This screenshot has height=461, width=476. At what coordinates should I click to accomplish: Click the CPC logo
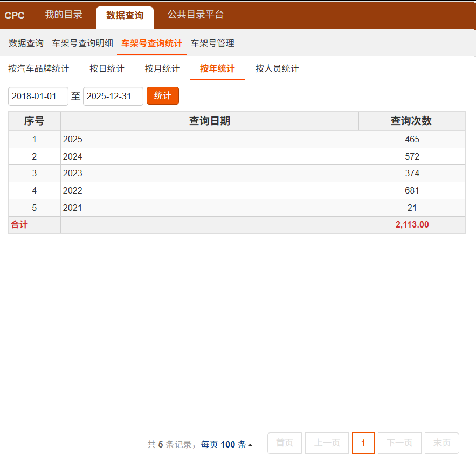(x=15, y=16)
